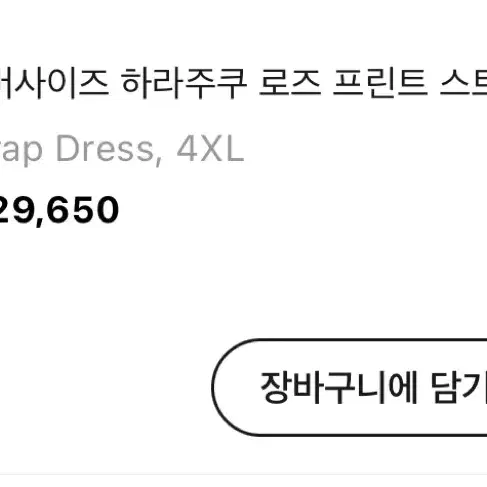The width and height of the screenshot is (487, 487).
Task: Click the gray word Dress
Action: click(x=104, y=149)
